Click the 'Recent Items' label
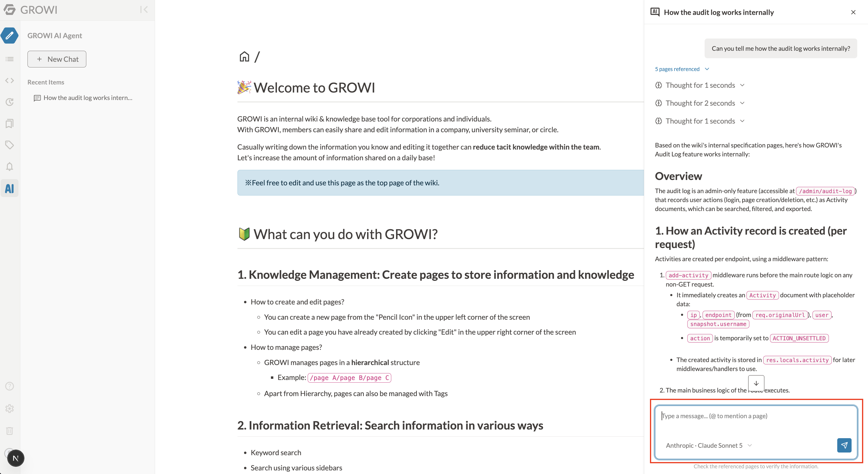The height and width of the screenshot is (474, 868). click(x=46, y=82)
